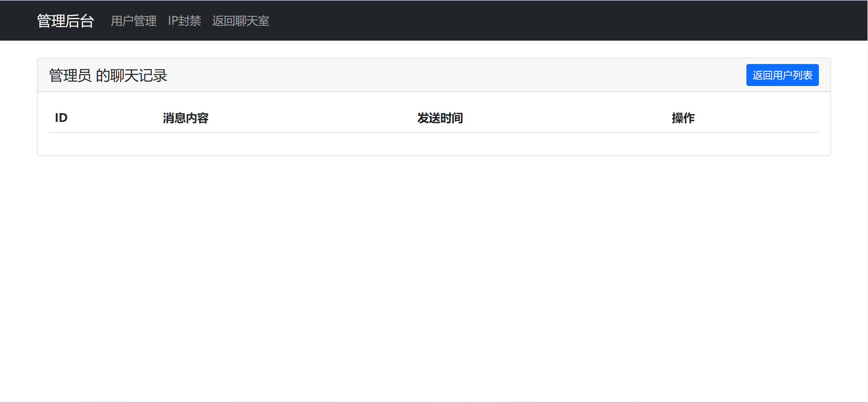The height and width of the screenshot is (403, 868).
Task: Click the 管理员 的聊天记录 heading
Action: pyautogui.click(x=108, y=75)
